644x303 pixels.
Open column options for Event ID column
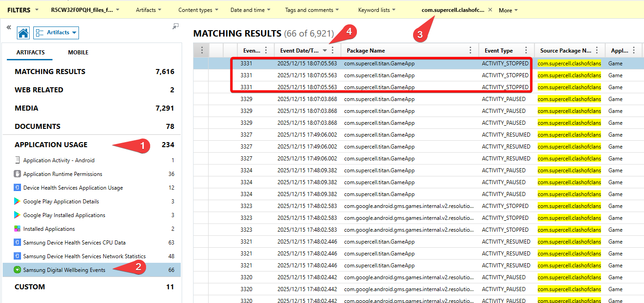coord(266,50)
